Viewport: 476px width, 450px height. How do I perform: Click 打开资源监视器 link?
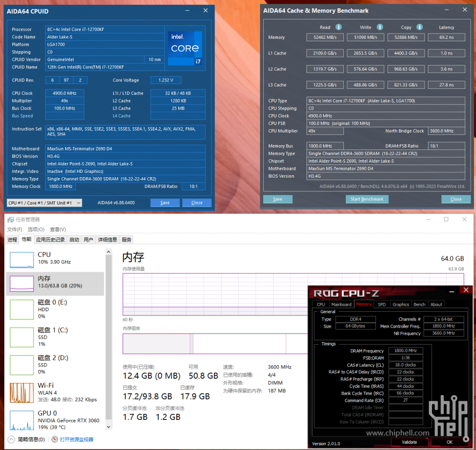77,439
